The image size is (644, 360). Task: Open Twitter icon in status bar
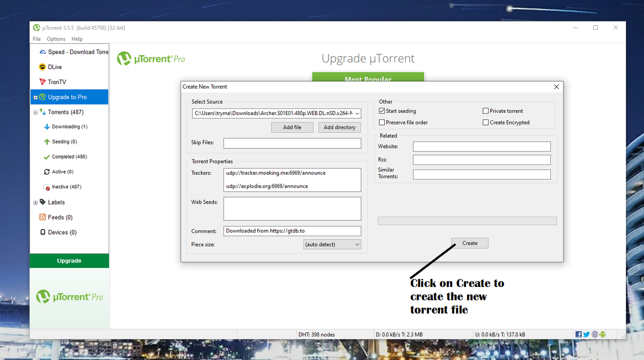587,334
